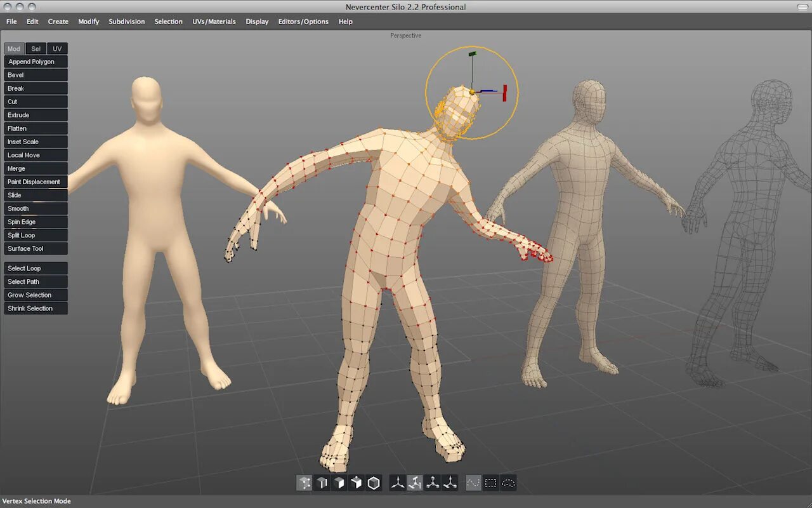Click the Paint Displacement button
The height and width of the screenshot is (508, 812).
pyautogui.click(x=36, y=182)
